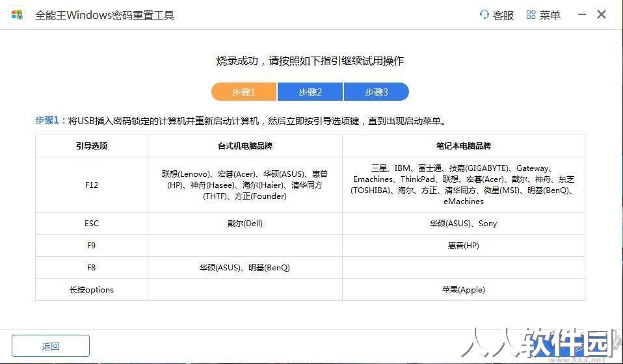
Task: Click the 步骤1 instruction label in blue
Action: tap(51, 120)
